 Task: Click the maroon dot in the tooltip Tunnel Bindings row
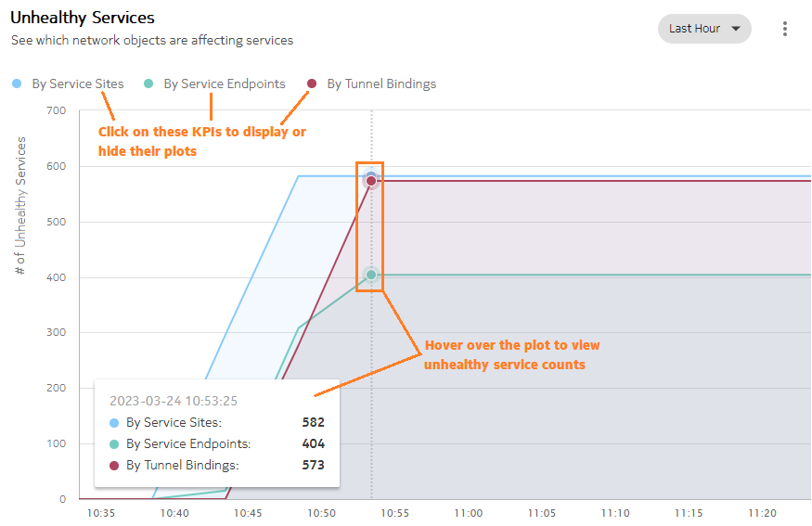114,466
